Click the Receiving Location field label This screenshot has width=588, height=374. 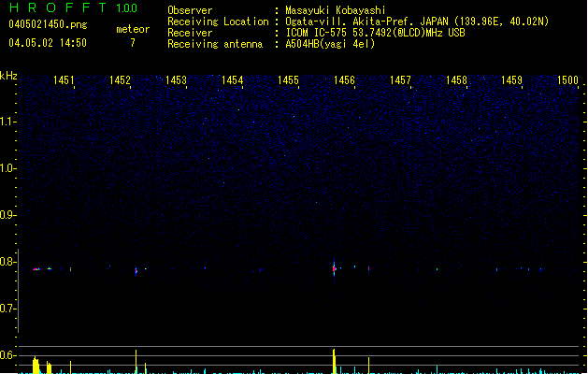pos(218,22)
